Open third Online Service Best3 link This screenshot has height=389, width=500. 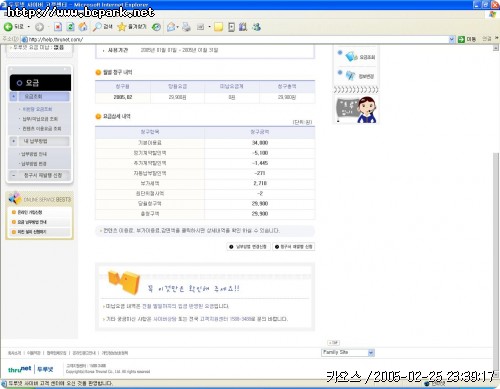click(x=32, y=232)
